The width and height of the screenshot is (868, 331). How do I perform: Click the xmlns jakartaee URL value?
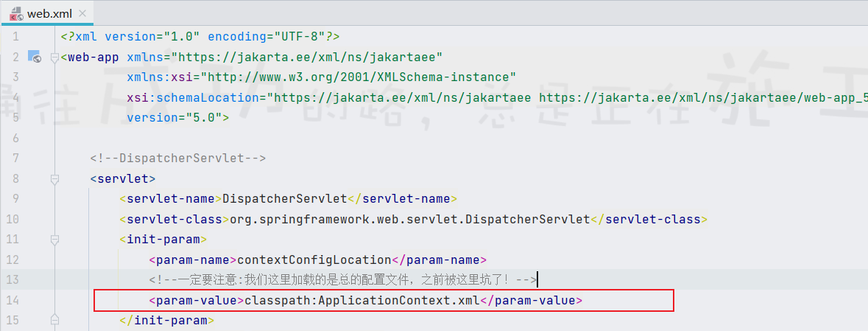(307, 57)
